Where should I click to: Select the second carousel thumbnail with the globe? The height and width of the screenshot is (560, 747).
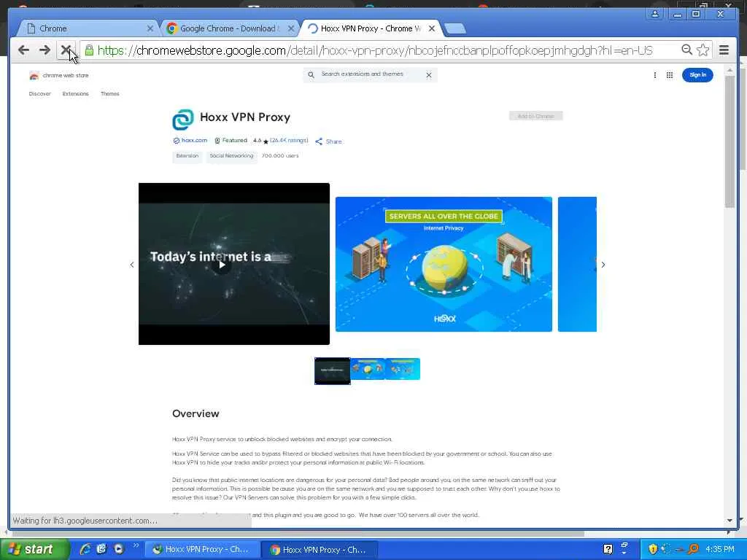tap(368, 369)
